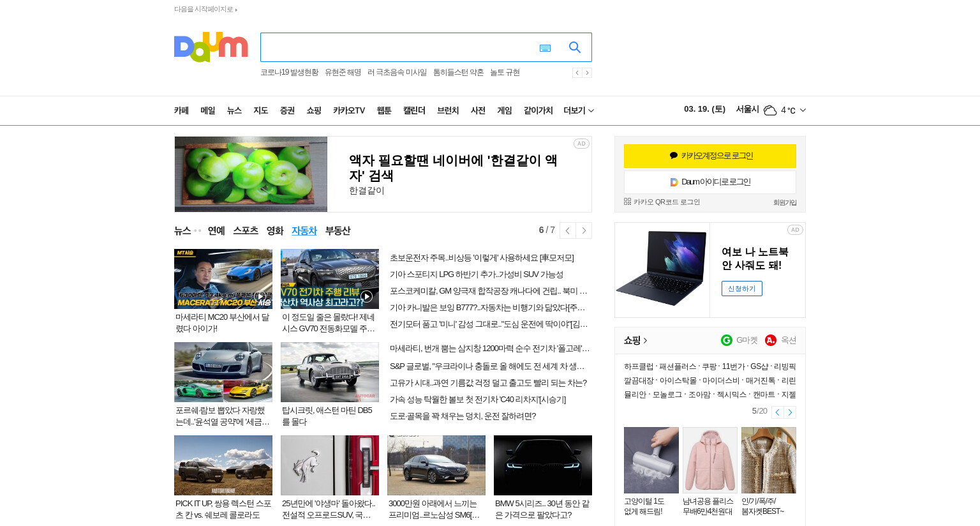This screenshot has width=980, height=526.
Task: Open headline 고유가 시대..과연 기름값 걱정
Action: tap(488, 383)
